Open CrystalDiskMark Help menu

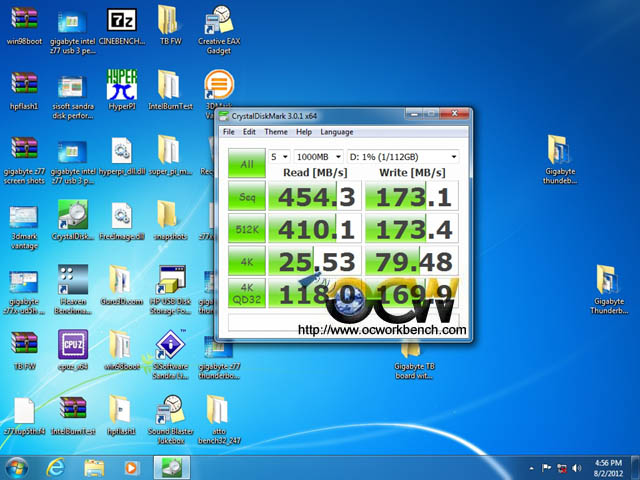pos(304,132)
